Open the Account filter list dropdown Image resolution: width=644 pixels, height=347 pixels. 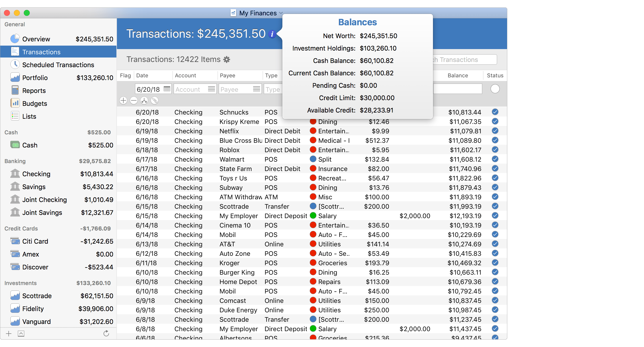[x=212, y=89]
